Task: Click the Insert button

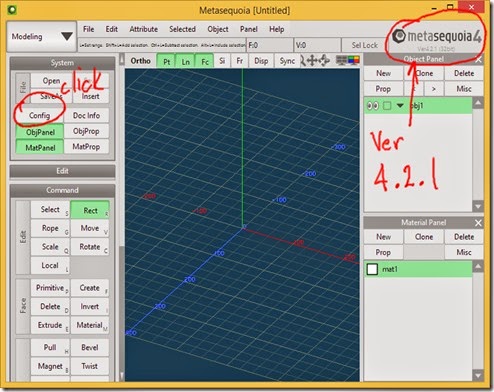Action: [90, 96]
